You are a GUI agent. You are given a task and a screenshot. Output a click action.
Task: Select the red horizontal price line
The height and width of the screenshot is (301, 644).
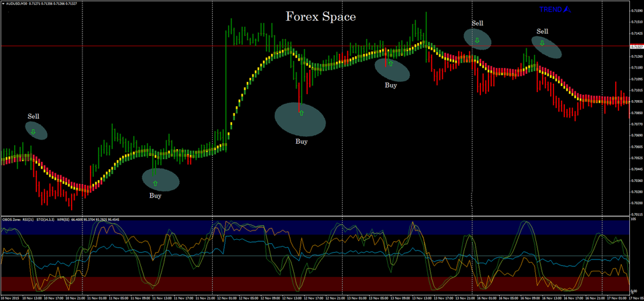(314, 46)
